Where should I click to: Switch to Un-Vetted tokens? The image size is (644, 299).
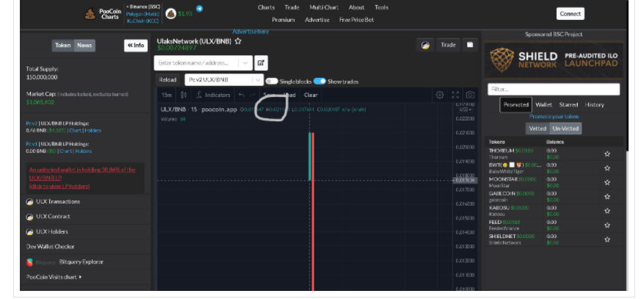click(565, 129)
